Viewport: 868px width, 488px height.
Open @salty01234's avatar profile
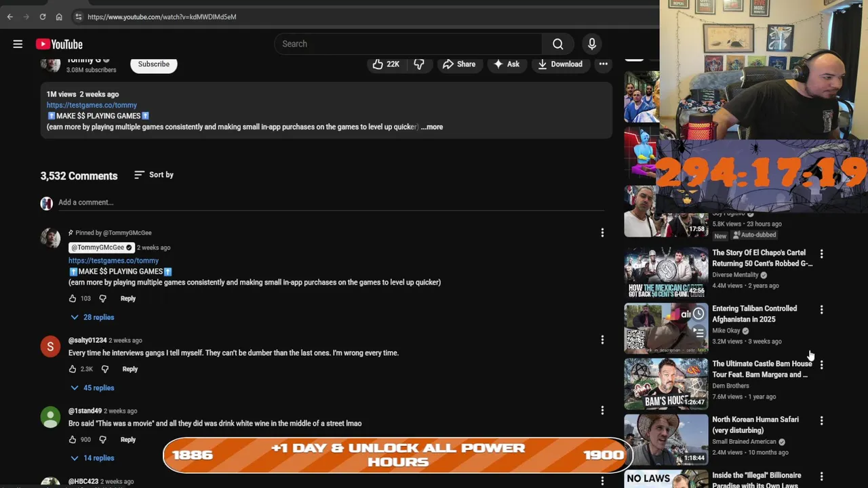[x=50, y=347]
